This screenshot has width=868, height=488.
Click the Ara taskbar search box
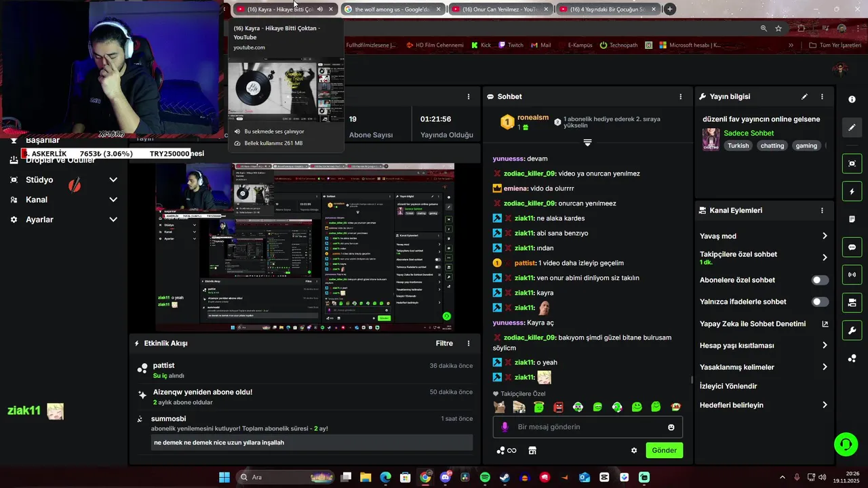(x=285, y=477)
